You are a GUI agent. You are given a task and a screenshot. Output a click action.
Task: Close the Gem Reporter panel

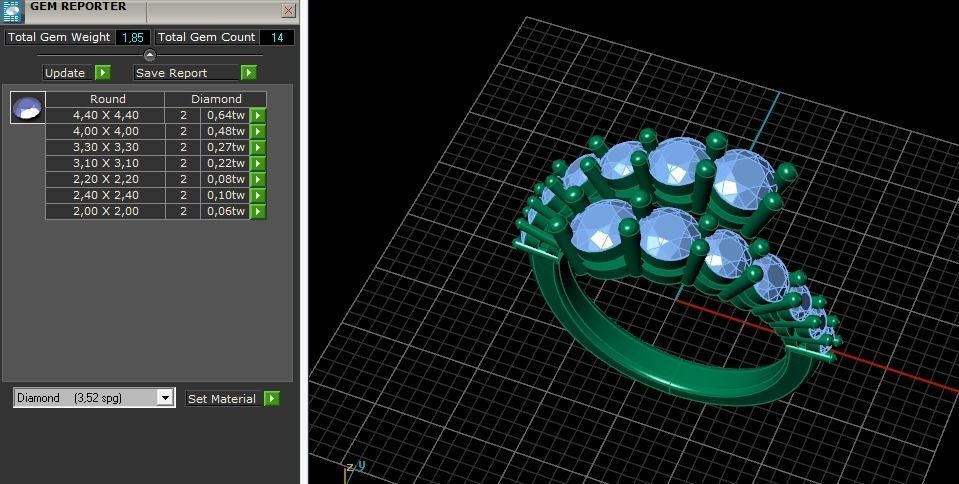click(289, 10)
